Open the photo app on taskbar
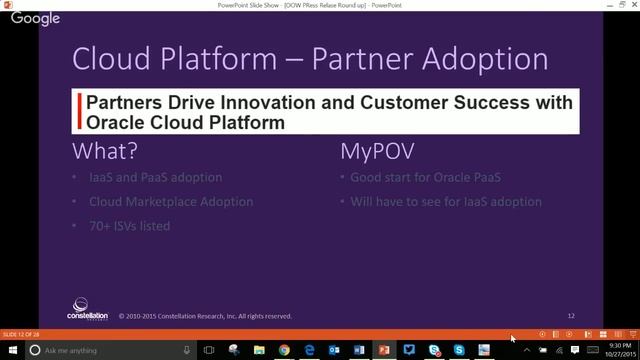The image size is (640, 360). pos(484,350)
